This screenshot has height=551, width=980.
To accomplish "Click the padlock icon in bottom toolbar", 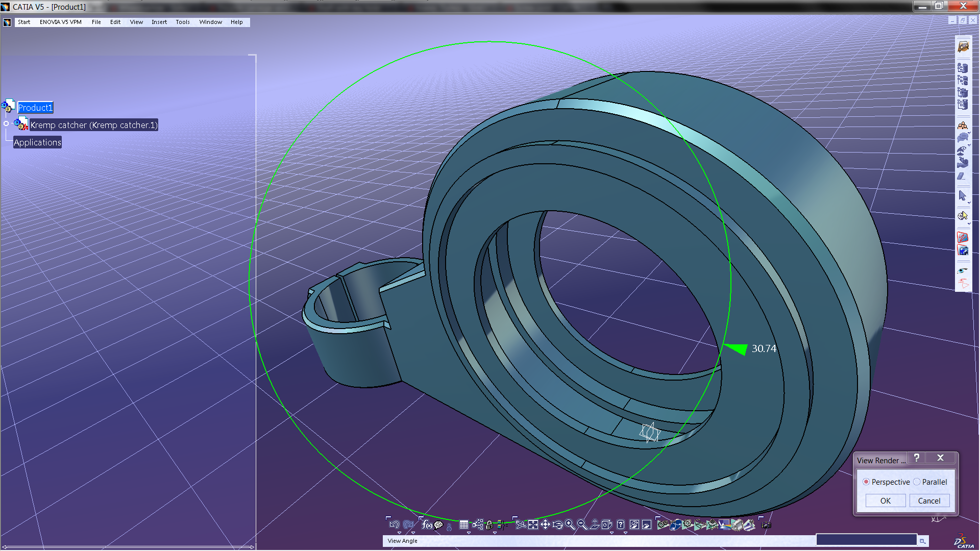I will tap(489, 525).
